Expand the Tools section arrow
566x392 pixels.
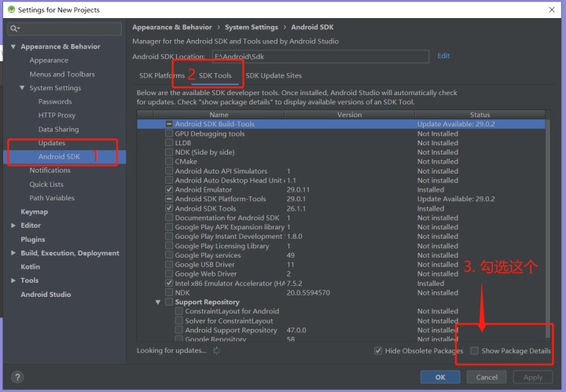coord(13,280)
